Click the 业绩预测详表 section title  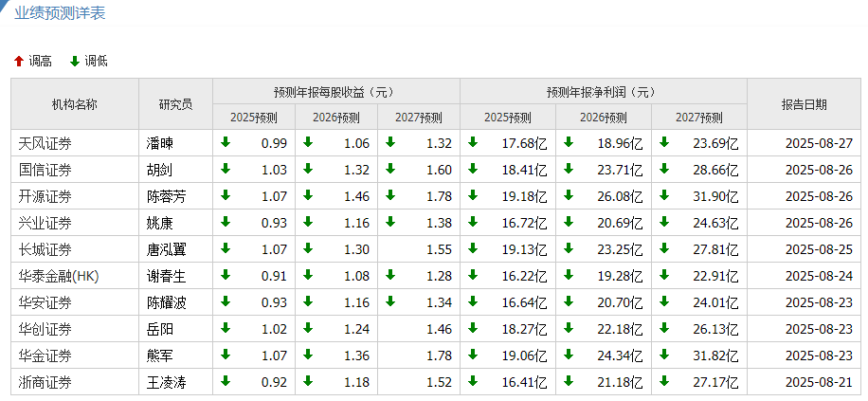coord(59,13)
